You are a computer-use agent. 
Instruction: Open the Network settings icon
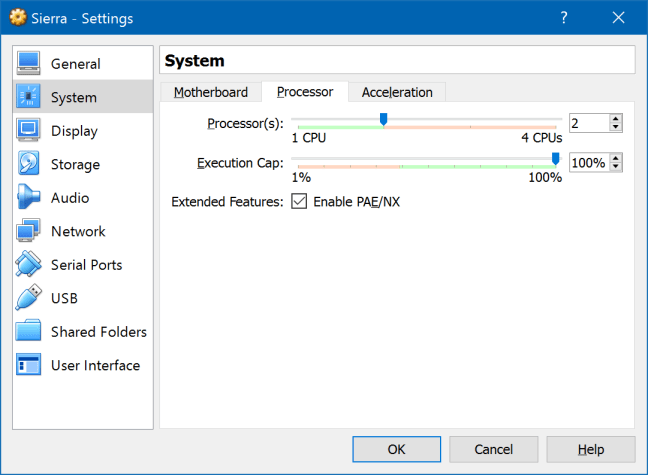point(28,232)
